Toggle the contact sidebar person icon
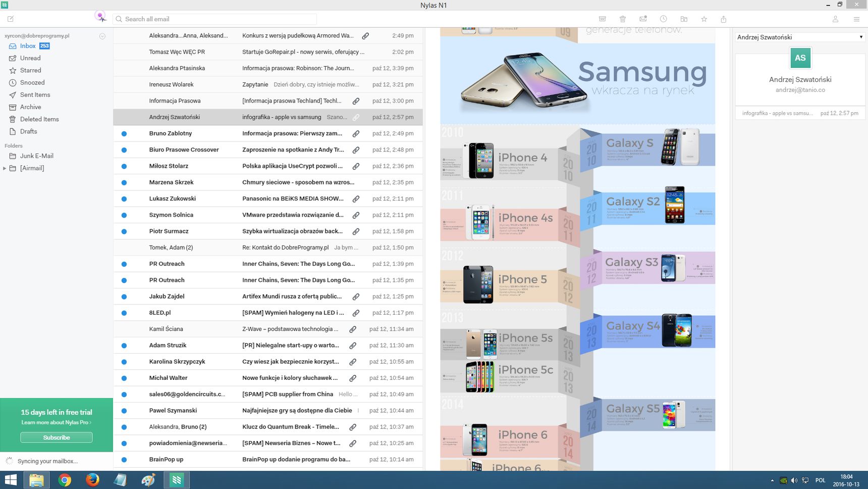Screen dimensions: 868x489 pyautogui.click(x=835, y=19)
